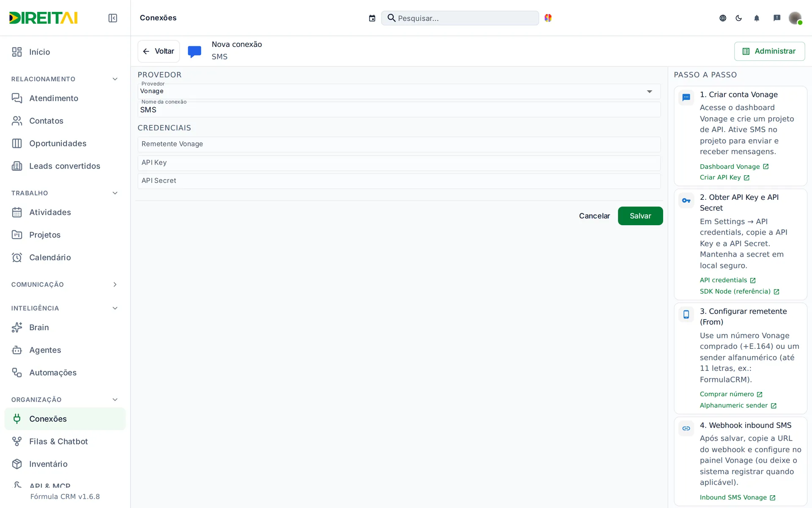812x508 pixels.
Task: Open Calendário in sidebar
Action: click(x=65, y=257)
